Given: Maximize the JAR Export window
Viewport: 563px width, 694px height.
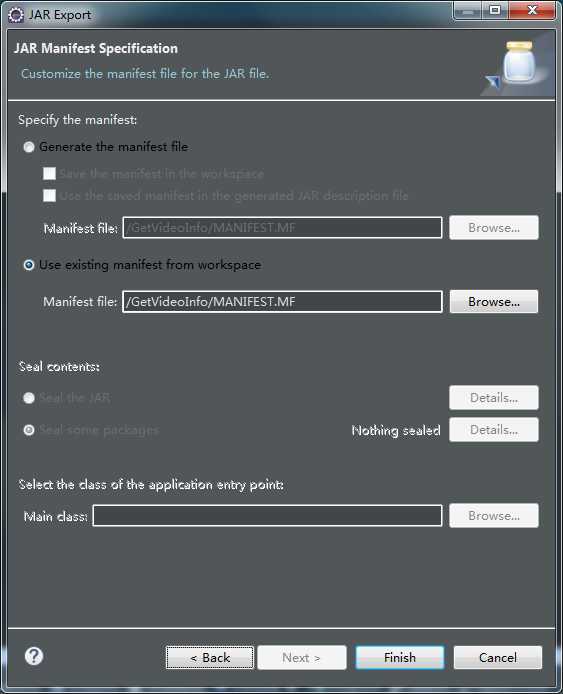Looking at the screenshot, I should (495, 11).
